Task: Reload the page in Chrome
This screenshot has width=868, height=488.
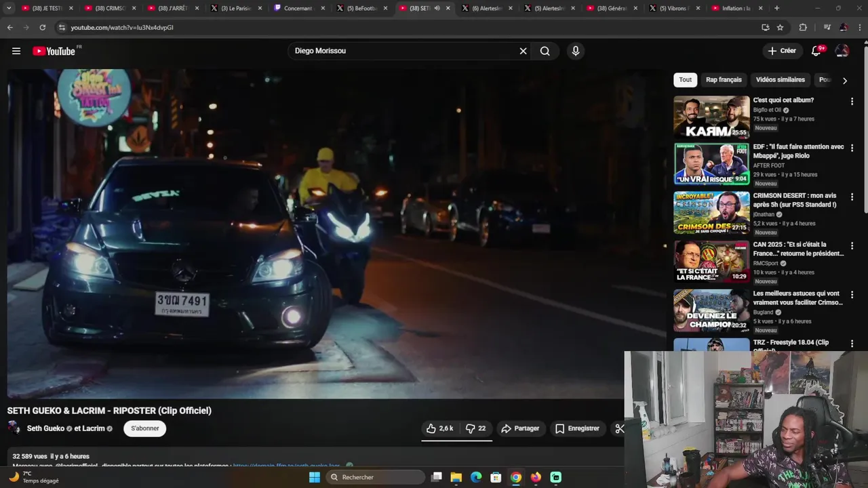Action: click(42, 27)
